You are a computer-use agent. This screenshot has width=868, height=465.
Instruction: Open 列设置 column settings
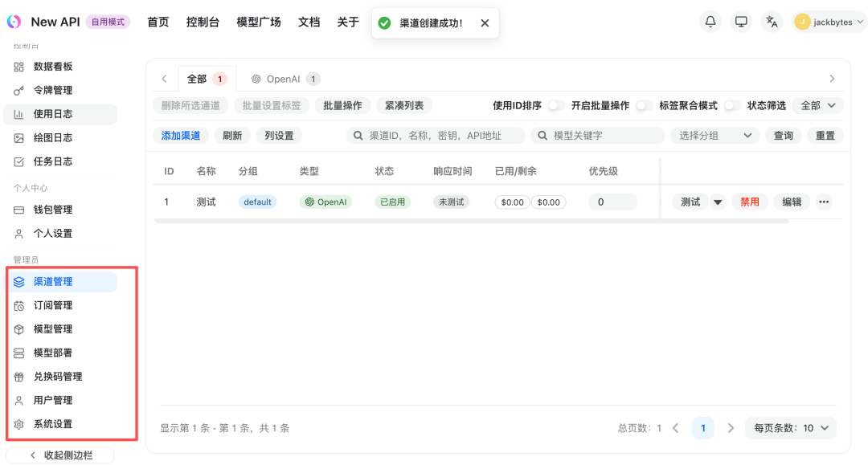click(279, 136)
